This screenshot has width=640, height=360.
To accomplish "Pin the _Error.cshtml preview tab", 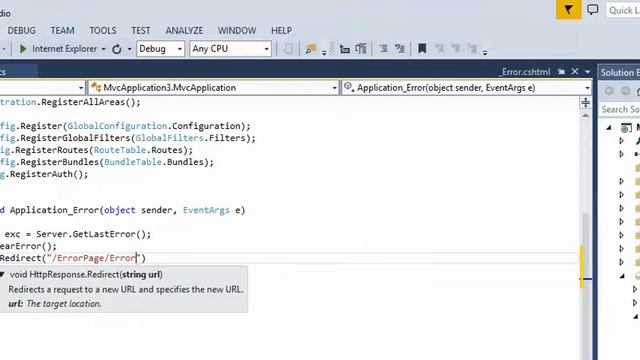I will click(561, 72).
